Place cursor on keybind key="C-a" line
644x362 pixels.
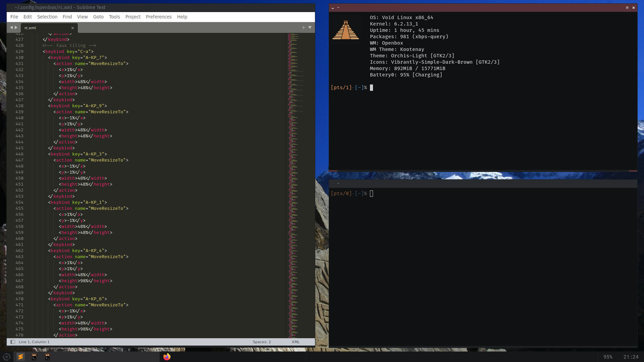coord(68,51)
